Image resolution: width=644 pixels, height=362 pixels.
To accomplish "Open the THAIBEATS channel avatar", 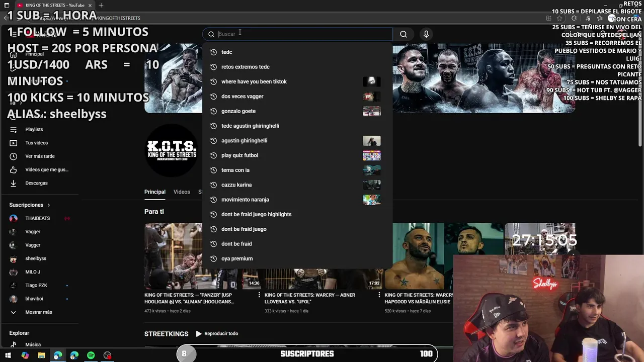I will click(14, 218).
